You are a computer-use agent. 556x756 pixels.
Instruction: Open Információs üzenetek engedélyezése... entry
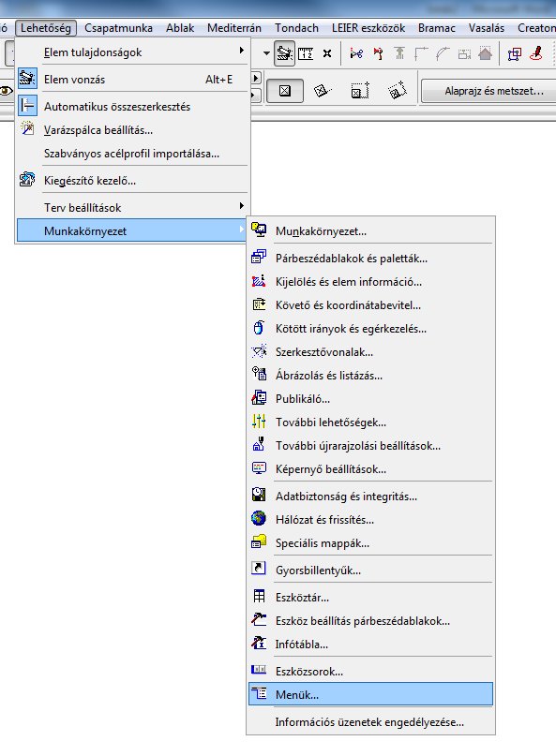click(370, 721)
